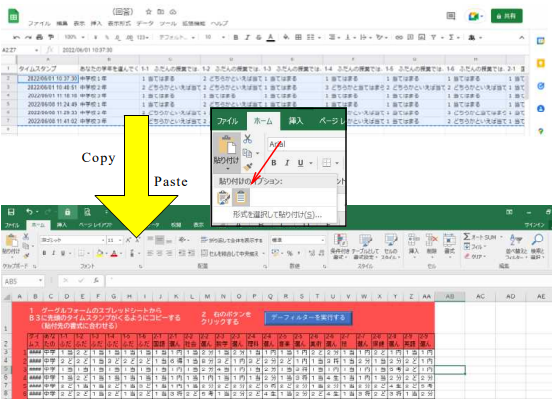The width and height of the screenshot is (556, 399).
Task: Open Contacts icon in Sheets side panel
Action: [x=540, y=109]
